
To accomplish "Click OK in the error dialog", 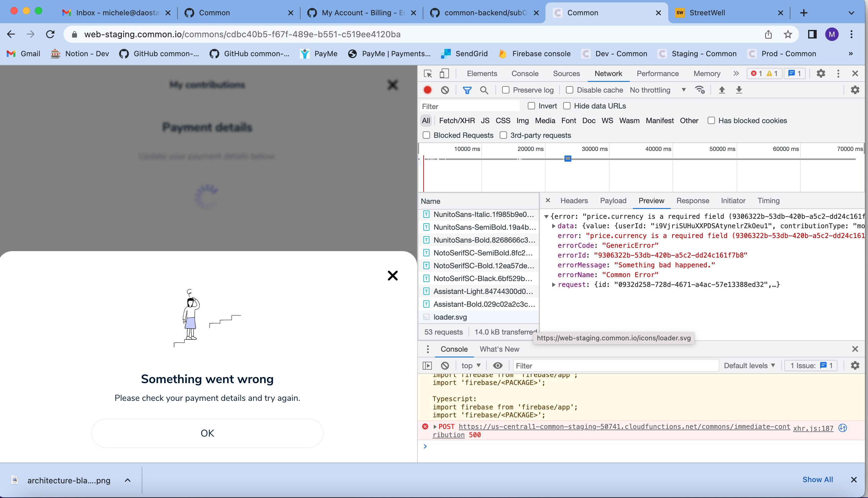I will [x=207, y=433].
